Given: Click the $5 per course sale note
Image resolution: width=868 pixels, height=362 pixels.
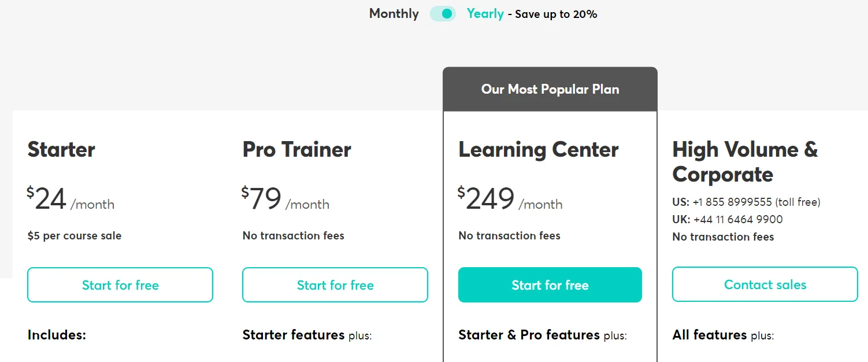Looking at the screenshot, I should point(75,236).
